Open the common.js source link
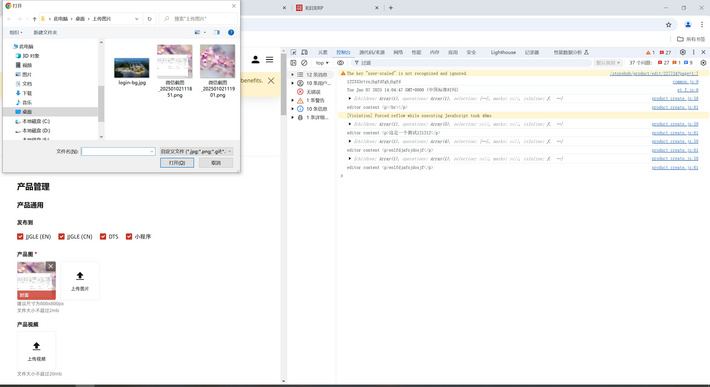710x387 pixels. 685,82
